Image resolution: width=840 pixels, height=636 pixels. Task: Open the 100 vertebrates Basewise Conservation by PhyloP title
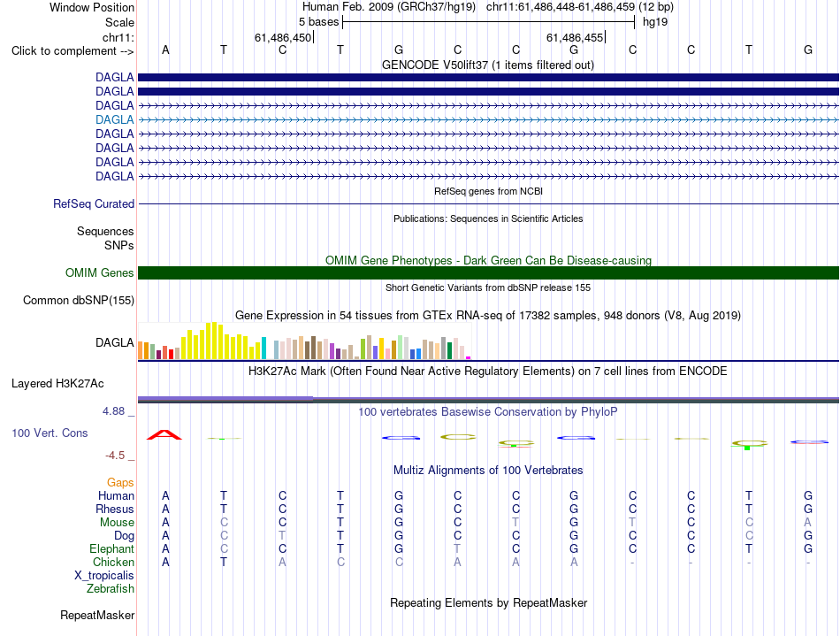point(488,411)
